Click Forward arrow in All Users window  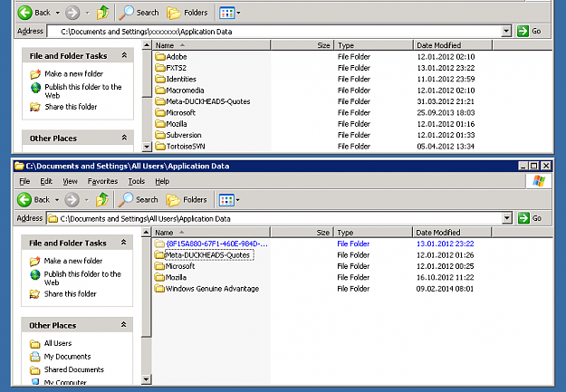point(72,199)
